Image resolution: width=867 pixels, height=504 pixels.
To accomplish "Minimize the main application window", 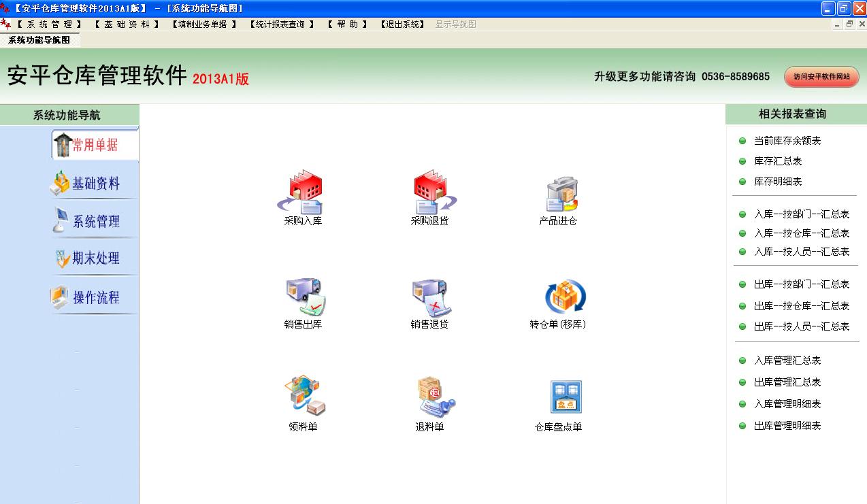I will click(828, 8).
